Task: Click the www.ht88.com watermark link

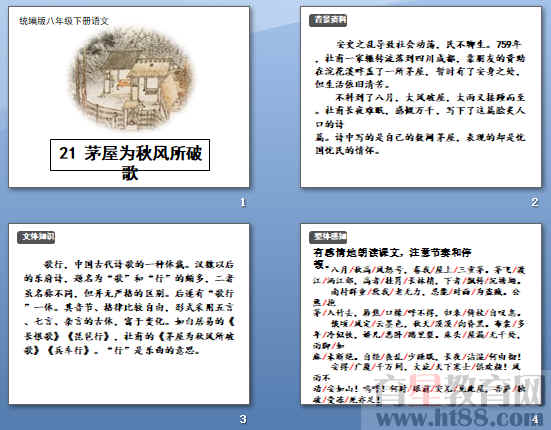Action: click(459, 418)
